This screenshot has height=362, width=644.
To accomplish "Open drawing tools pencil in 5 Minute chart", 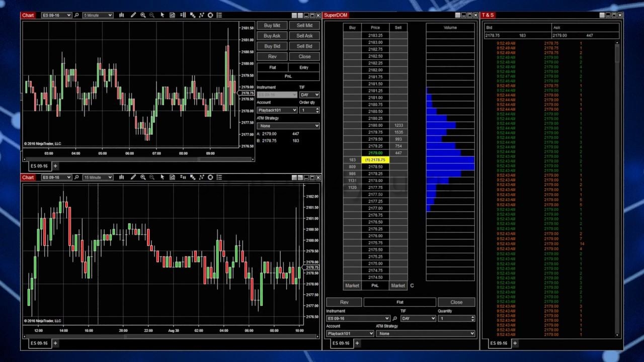I will coord(133,15).
